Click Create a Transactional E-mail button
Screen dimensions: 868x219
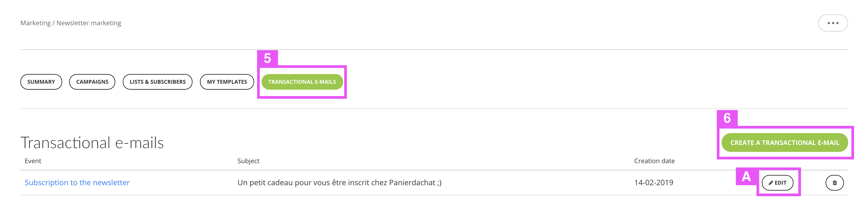pos(784,143)
